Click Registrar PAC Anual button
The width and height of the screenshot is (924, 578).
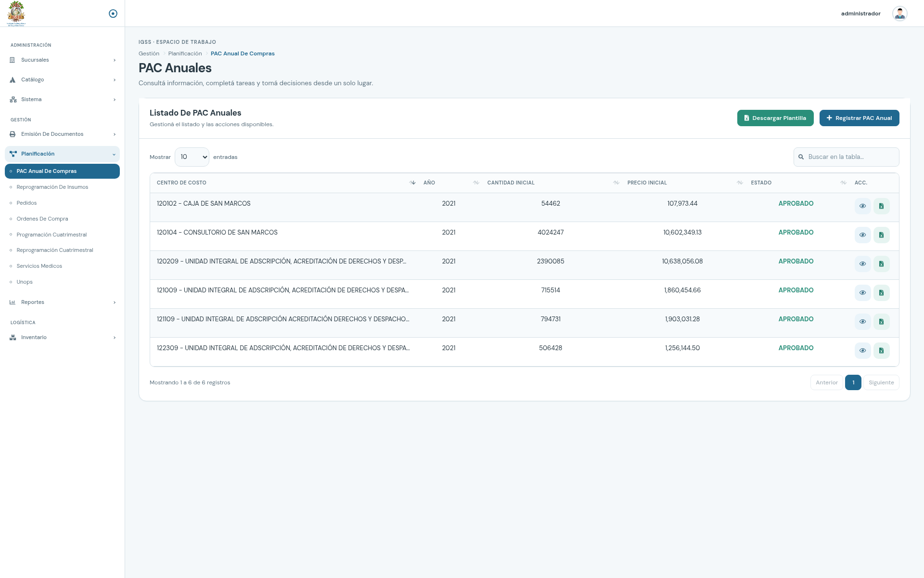click(859, 118)
